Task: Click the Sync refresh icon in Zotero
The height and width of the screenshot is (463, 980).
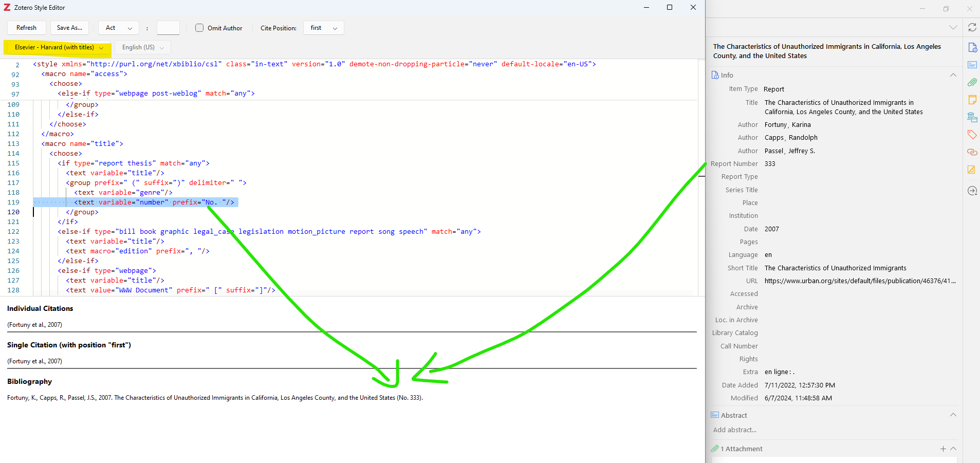Action: click(x=972, y=27)
